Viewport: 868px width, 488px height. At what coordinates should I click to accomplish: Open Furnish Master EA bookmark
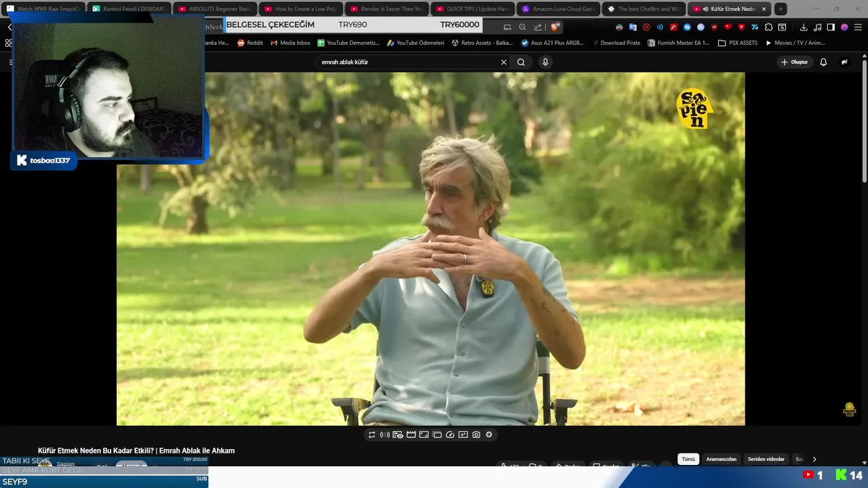point(678,43)
